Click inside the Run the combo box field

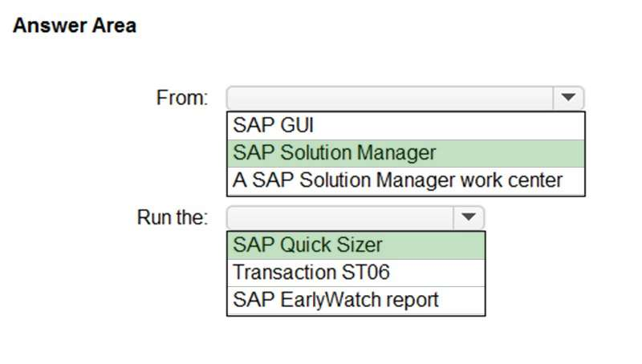(341, 217)
